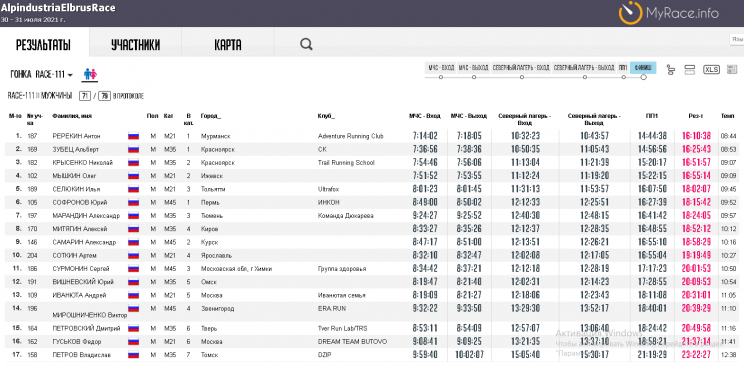Click the Russian flag beside РЕРЕКИН Антон
This screenshot has width=744, height=368.
pos(133,136)
